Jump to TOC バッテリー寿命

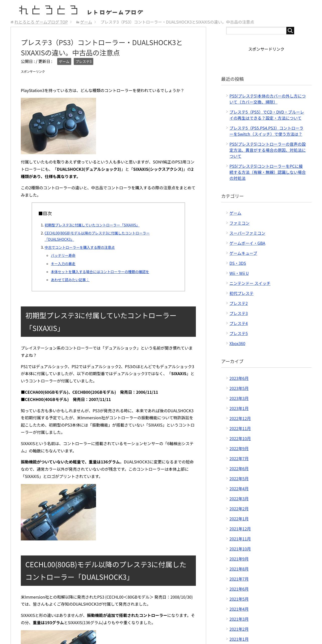coord(63,256)
